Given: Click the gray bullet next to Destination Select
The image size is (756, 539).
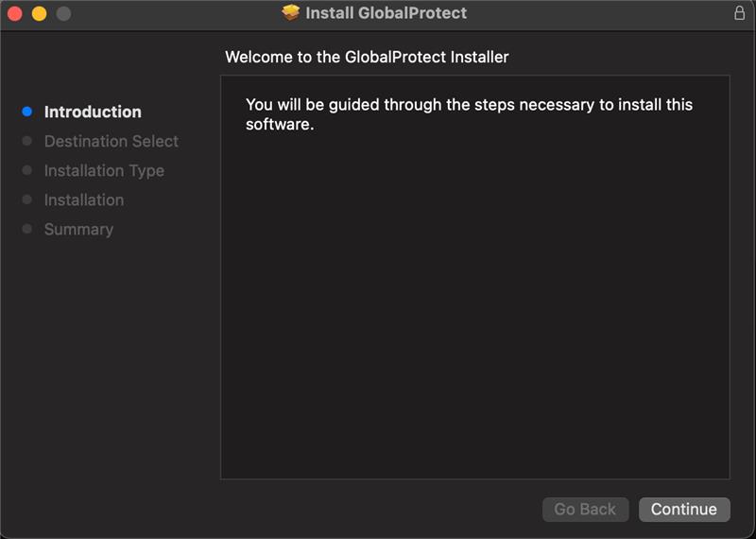Looking at the screenshot, I should (27, 141).
